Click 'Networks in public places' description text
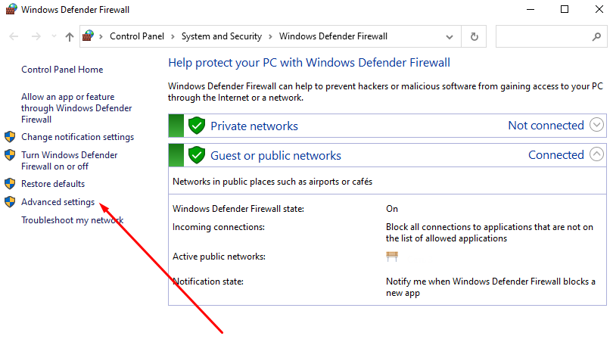 [x=272, y=182]
